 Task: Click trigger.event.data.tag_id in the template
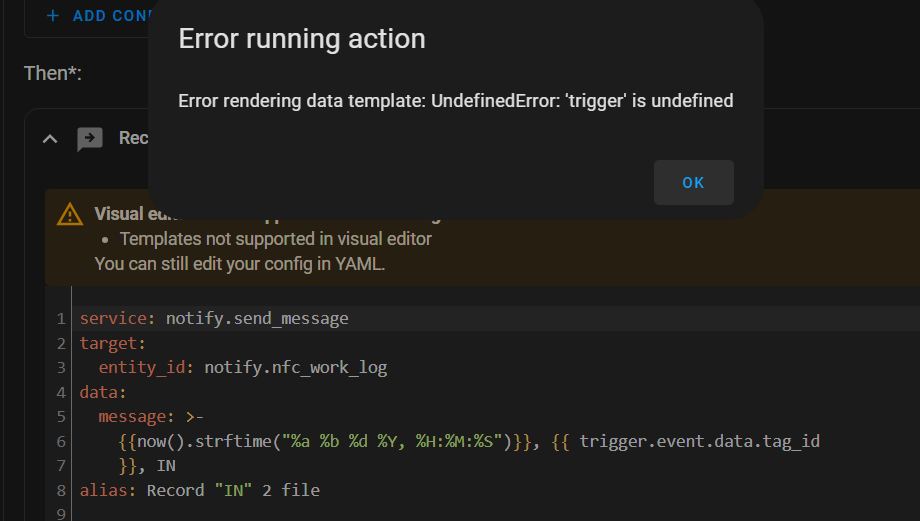click(x=699, y=441)
